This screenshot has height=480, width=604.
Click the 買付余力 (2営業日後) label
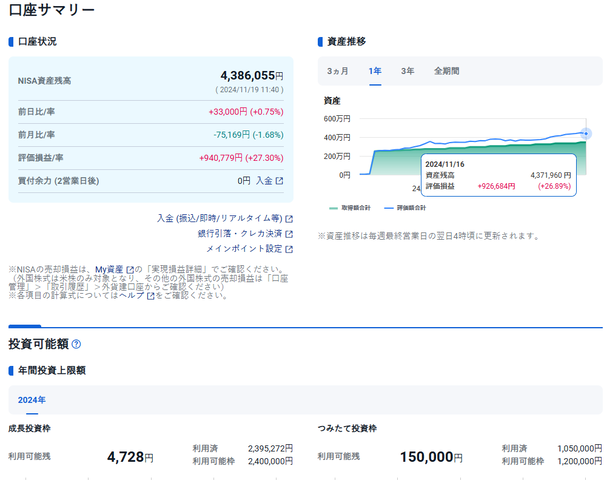coord(59,181)
